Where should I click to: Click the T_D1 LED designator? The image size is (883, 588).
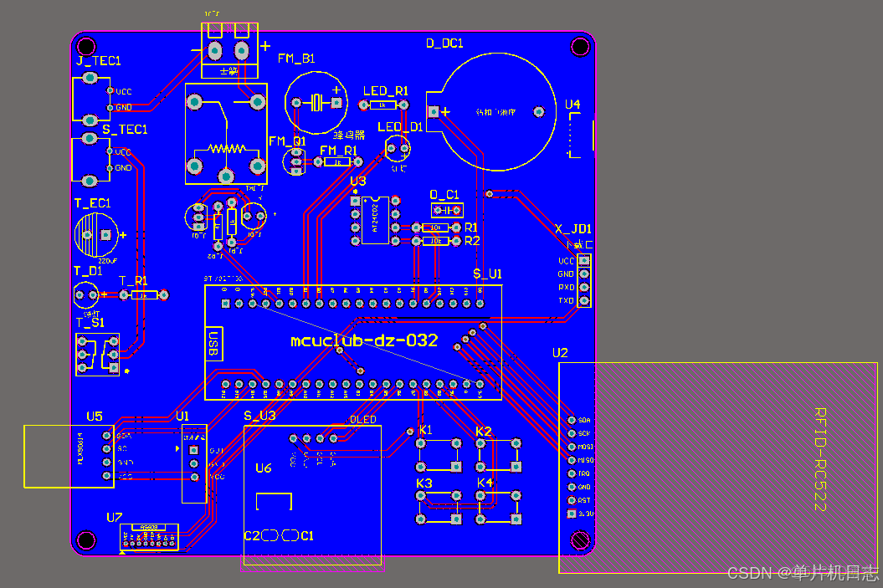pos(88,271)
